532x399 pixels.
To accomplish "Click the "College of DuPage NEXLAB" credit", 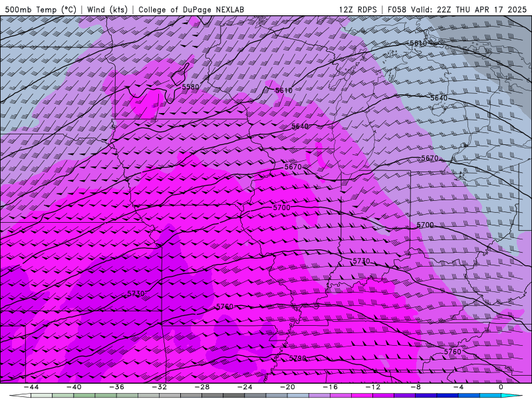I will (x=191, y=9).
